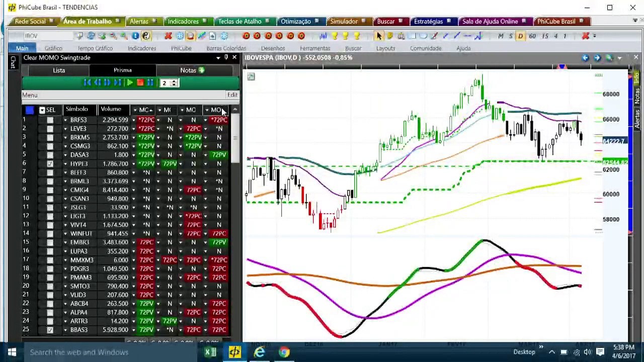Expand the last MO column header dropdown

[207, 110]
